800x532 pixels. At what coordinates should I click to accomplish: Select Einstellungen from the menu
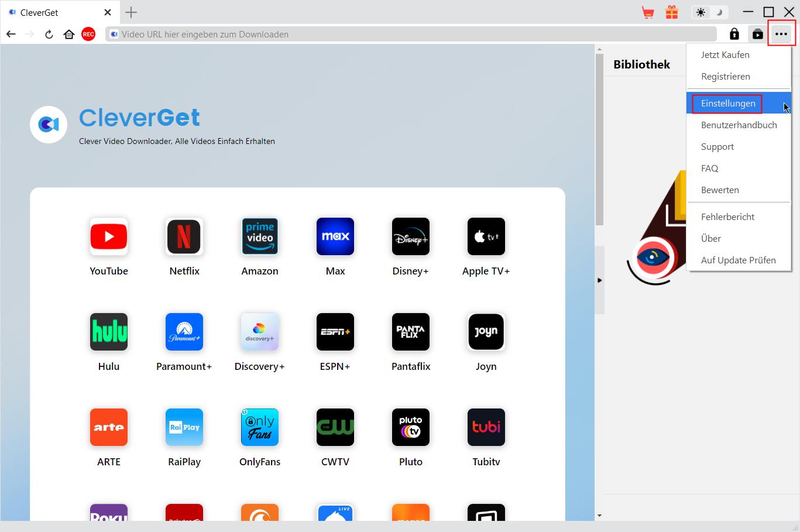point(728,104)
